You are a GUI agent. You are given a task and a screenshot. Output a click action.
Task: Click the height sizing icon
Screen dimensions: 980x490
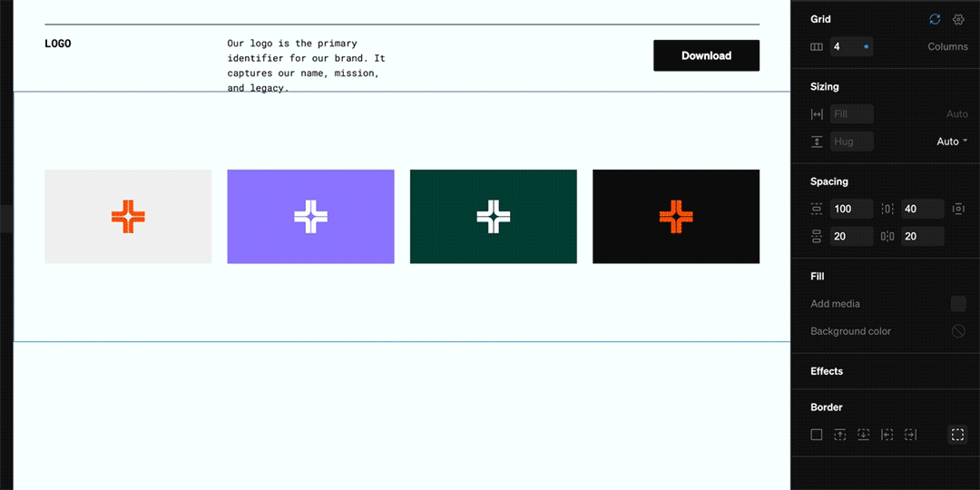click(817, 142)
